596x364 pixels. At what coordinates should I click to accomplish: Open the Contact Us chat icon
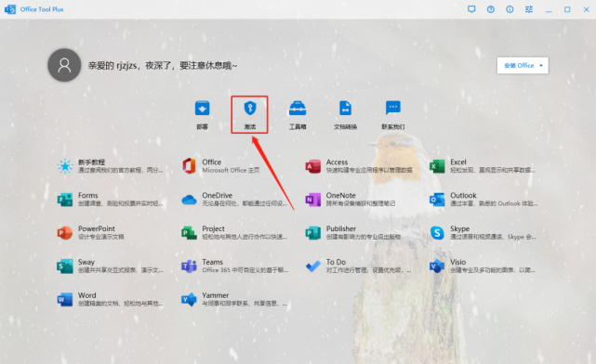(x=393, y=108)
